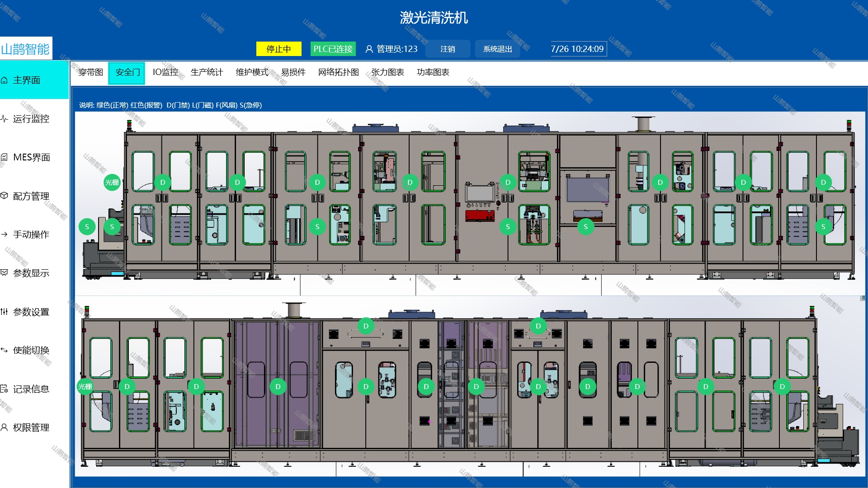
Task: Open 权限管理 in the sidebar
Action: click(x=31, y=427)
